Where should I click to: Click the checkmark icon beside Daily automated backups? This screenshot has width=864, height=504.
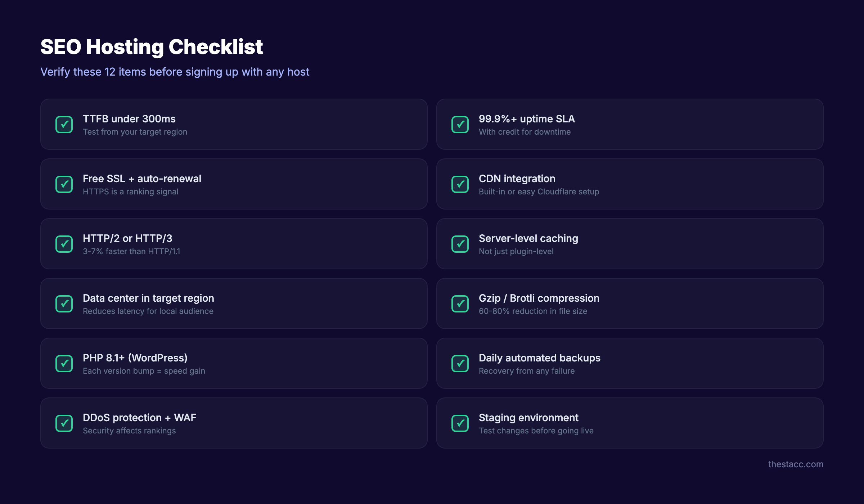[x=460, y=363]
